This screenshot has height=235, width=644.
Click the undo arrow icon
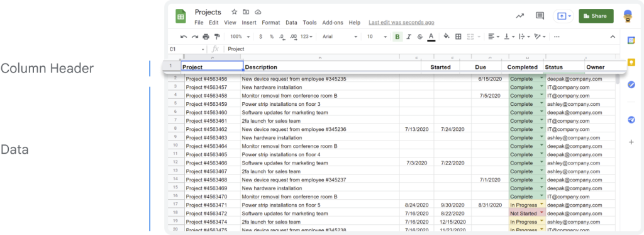(184, 37)
